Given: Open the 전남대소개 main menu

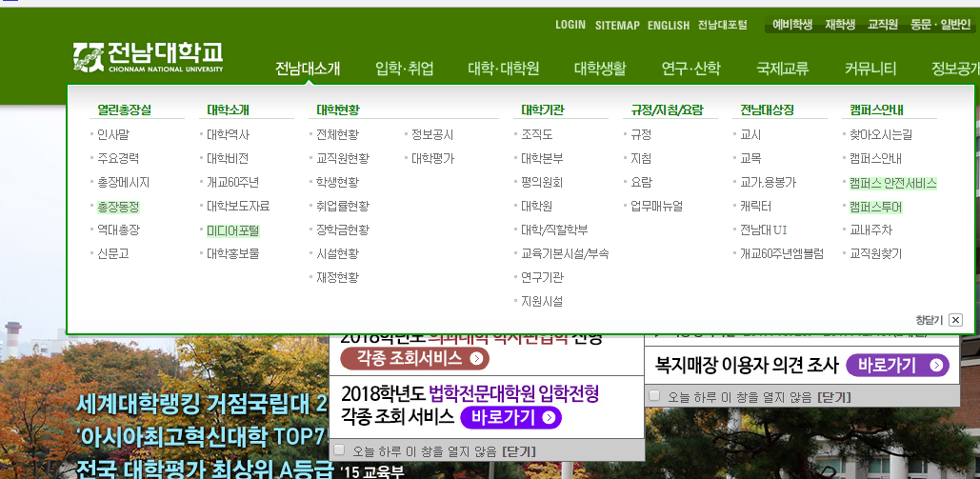Looking at the screenshot, I should tap(308, 69).
